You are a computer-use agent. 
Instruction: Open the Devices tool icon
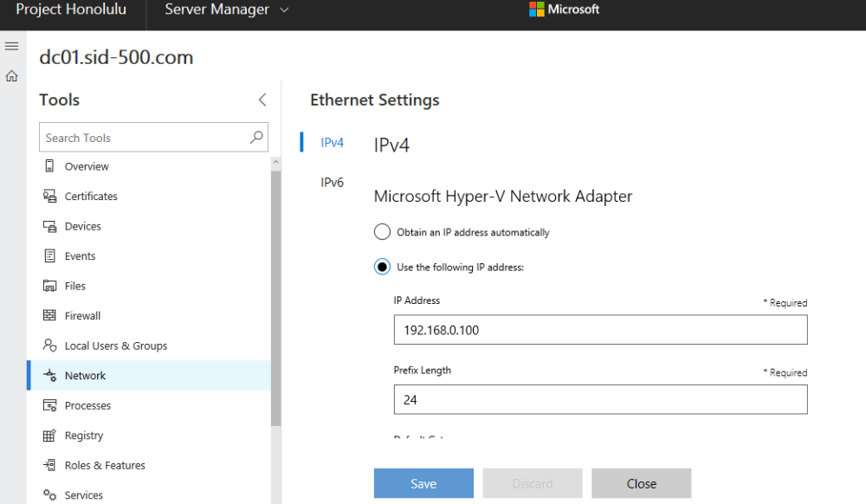pyautogui.click(x=49, y=226)
